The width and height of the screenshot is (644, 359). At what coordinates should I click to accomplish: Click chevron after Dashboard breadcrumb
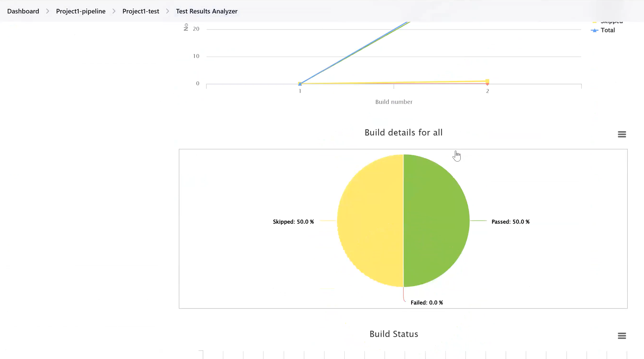point(48,11)
